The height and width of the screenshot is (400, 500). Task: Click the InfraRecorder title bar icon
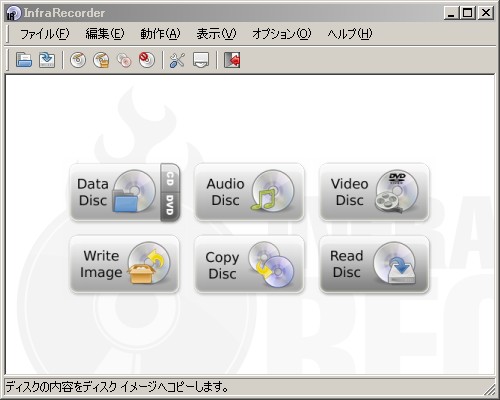coord(13,13)
